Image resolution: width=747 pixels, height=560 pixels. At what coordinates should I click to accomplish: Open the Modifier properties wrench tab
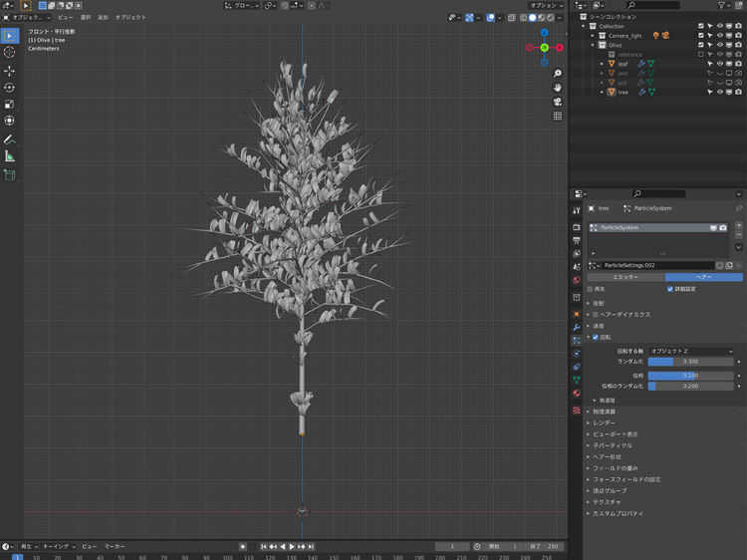pos(577,327)
